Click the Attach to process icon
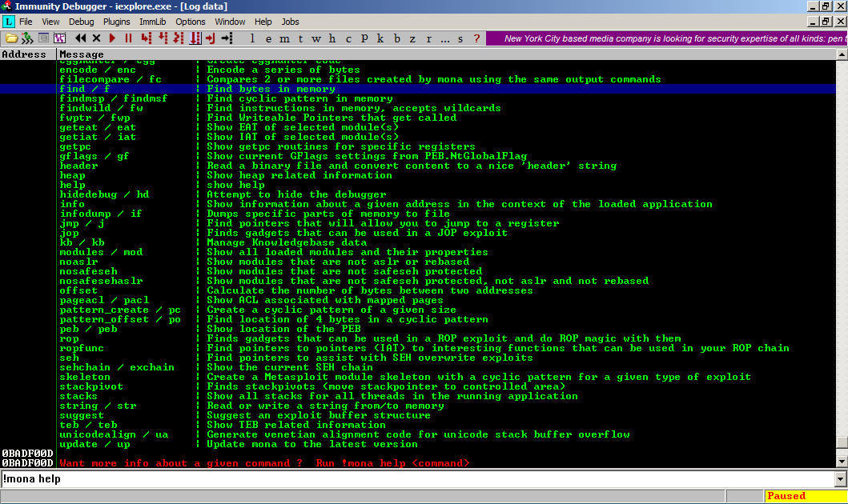The width and height of the screenshot is (848, 504). [x=27, y=38]
